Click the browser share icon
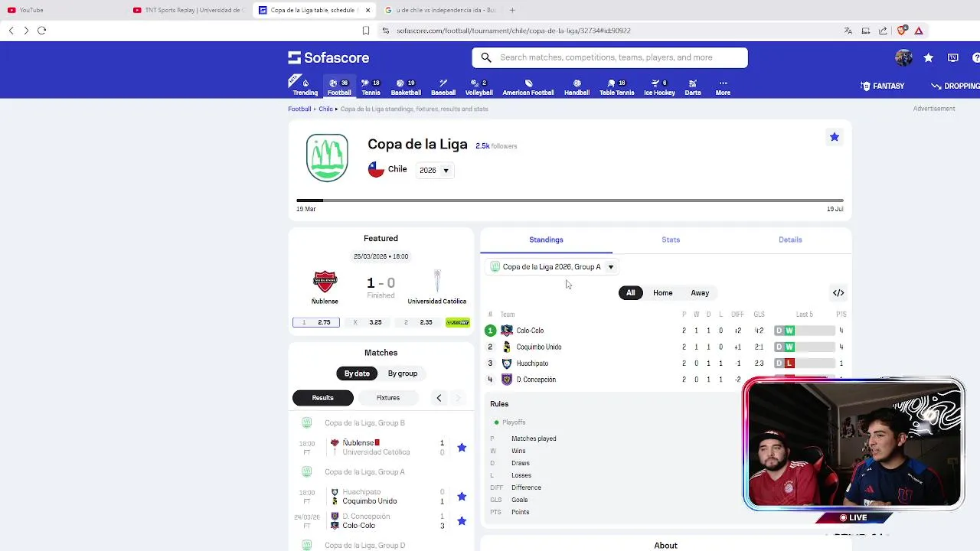Viewport: 980px width, 551px height. click(883, 31)
